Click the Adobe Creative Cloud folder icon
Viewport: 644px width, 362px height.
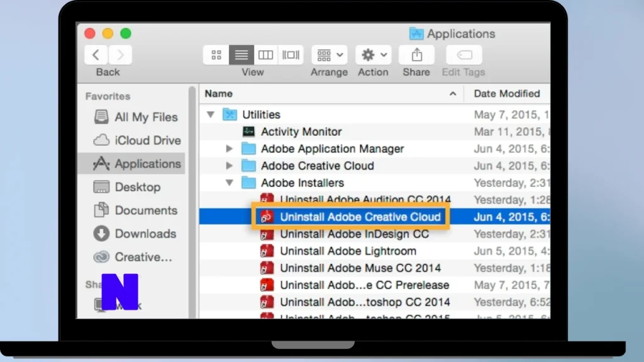[x=248, y=166]
